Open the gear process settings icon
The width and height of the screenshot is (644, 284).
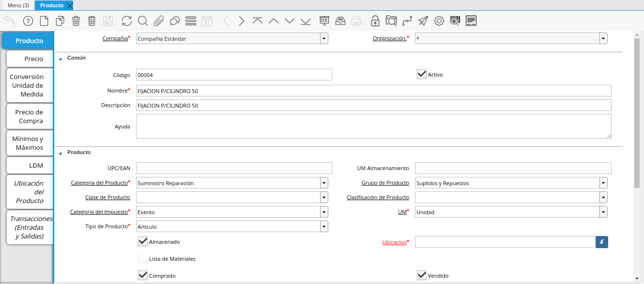[439, 21]
